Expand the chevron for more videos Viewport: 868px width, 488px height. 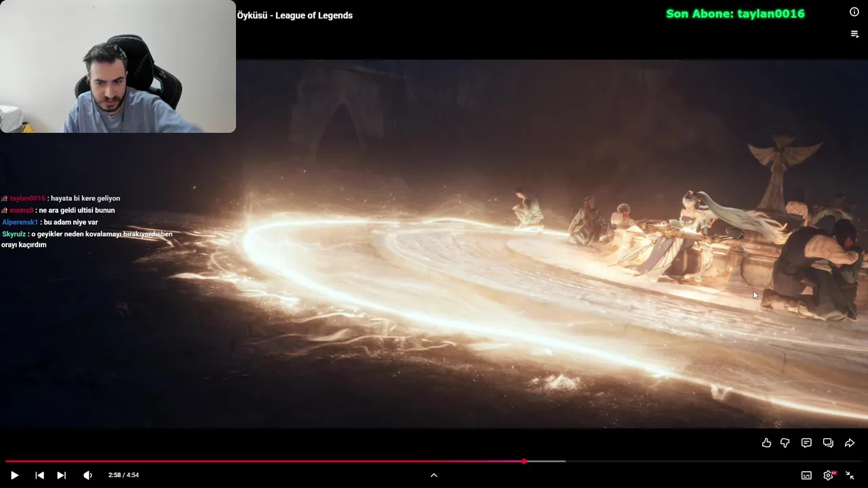[x=434, y=475]
